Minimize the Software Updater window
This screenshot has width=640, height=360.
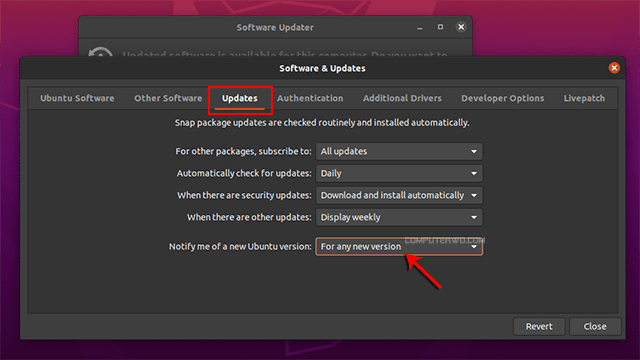click(x=420, y=27)
